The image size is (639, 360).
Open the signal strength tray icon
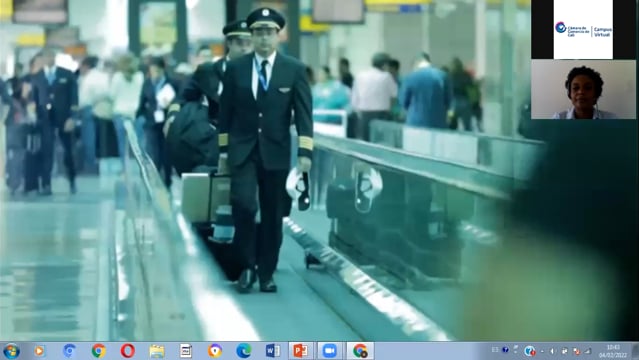tap(588, 351)
